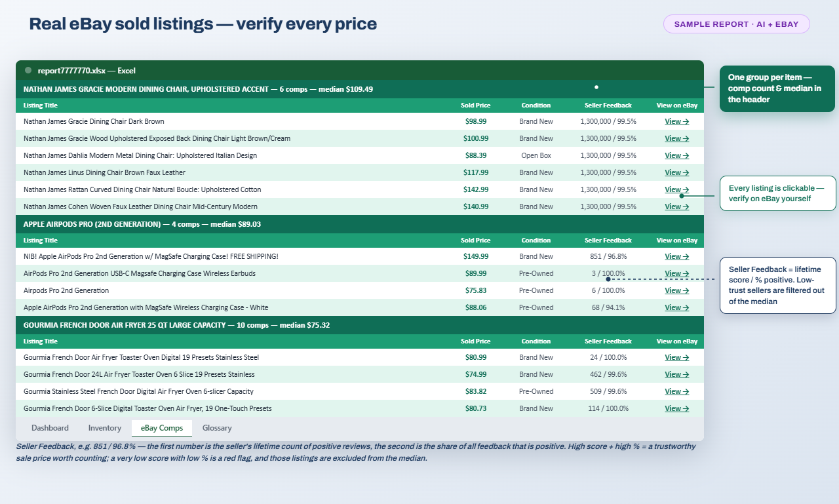Select the $89.99 sold price cell

pos(476,273)
